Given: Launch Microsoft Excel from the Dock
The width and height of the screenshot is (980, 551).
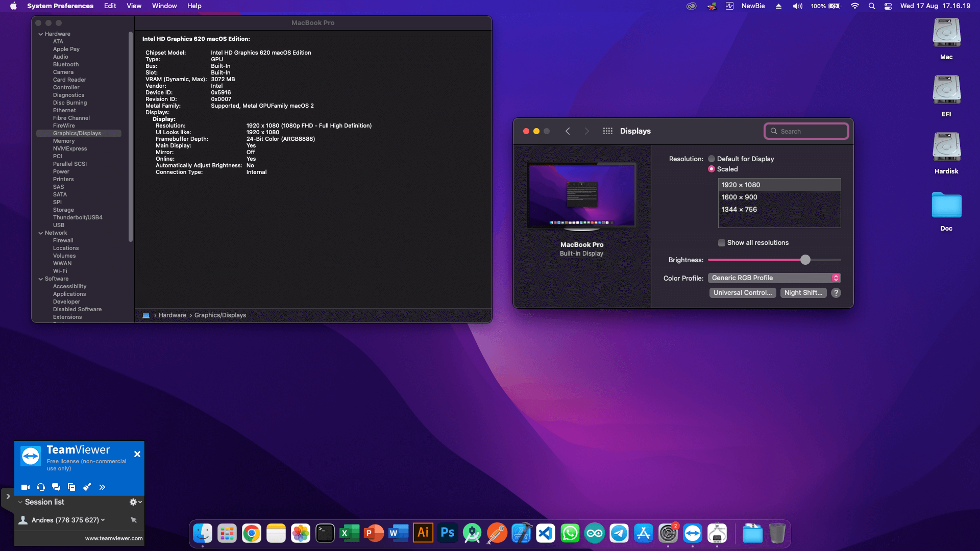Looking at the screenshot, I should [350, 534].
